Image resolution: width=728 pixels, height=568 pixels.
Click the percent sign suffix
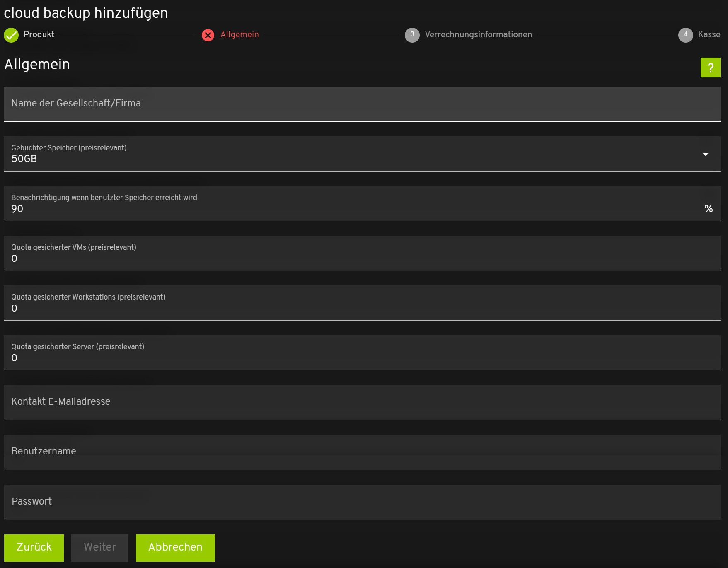click(x=709, y=209)
